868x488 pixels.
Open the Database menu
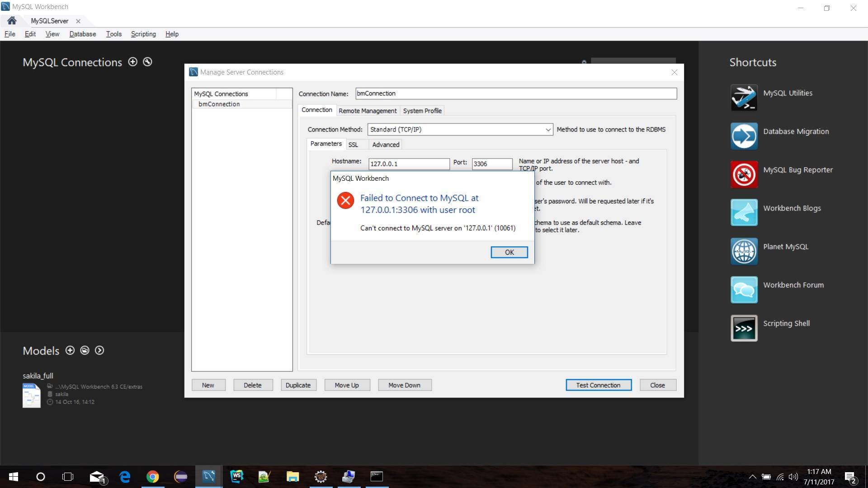coord(83,34)
